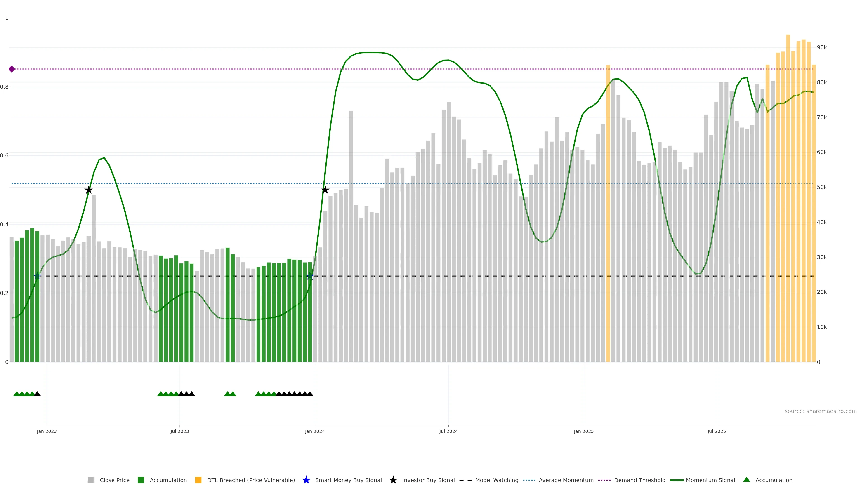Click the black Investor Buy star in early 2023
This screenshot has width=868, height=488.
89,190
